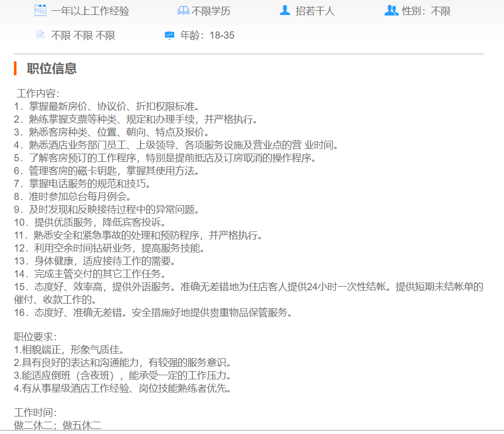
Task: Select the 一年以上工作经验 text
Action: (x=90, y=11)
